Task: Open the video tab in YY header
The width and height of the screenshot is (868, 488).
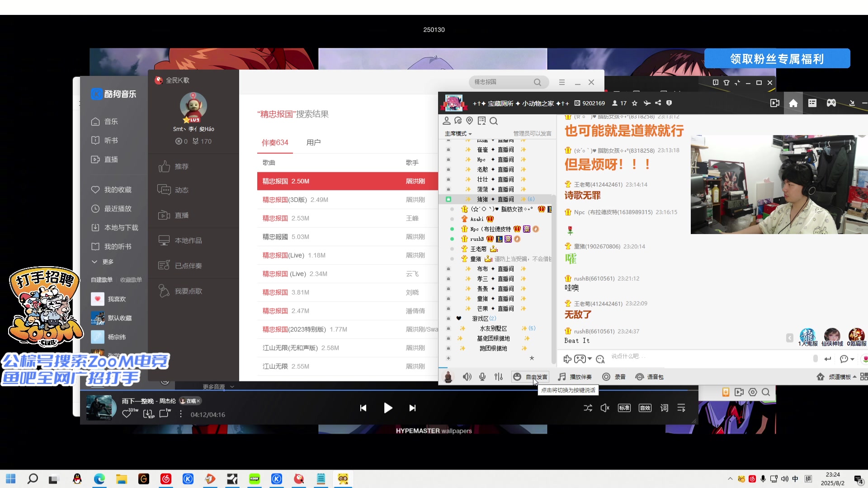Action: click(x=775, y=103)
